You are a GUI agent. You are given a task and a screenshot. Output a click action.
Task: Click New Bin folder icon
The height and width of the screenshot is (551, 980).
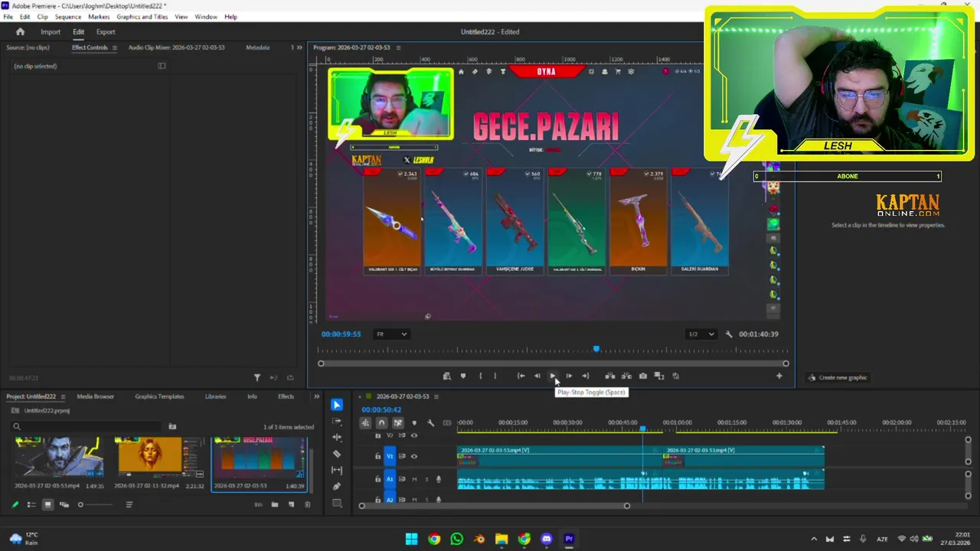pos(275,504)
